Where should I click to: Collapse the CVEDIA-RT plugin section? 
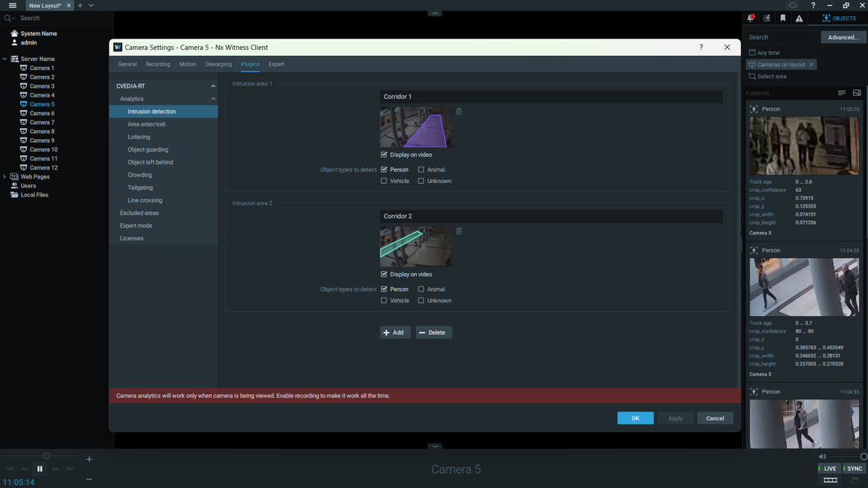click(213, 86)
